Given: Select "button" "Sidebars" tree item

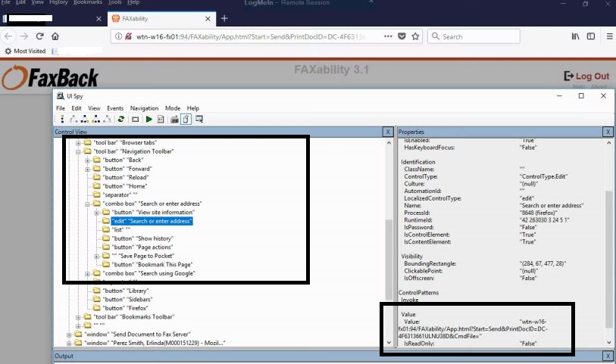Looking at the screenshot, I should pos(127,299).
